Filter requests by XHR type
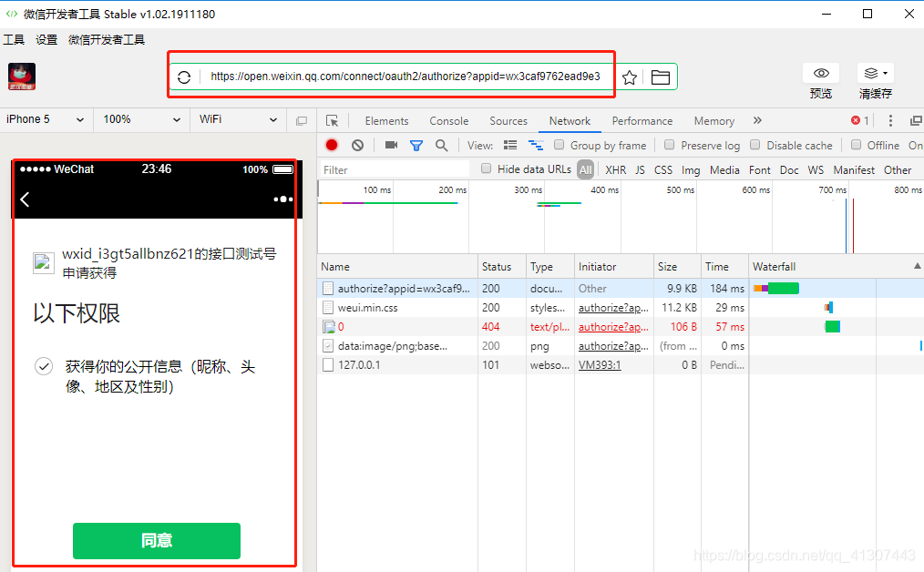This screenshot has width=924, height=572. tap(616, 169)
